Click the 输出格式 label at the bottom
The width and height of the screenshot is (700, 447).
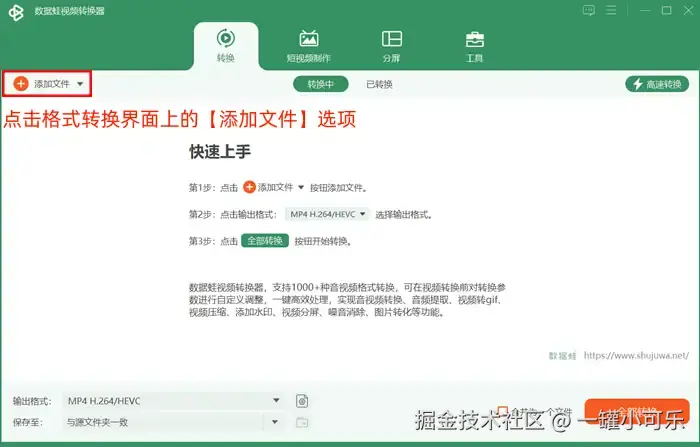(x=32, y=401)
